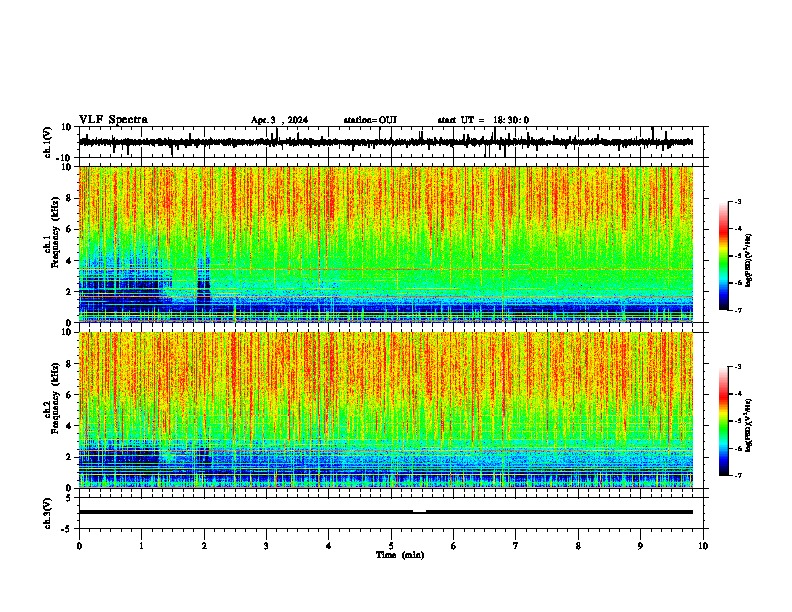Select the date text "Apr. 3, 2024"
This screenshot has height=612, width=792.
279,120
